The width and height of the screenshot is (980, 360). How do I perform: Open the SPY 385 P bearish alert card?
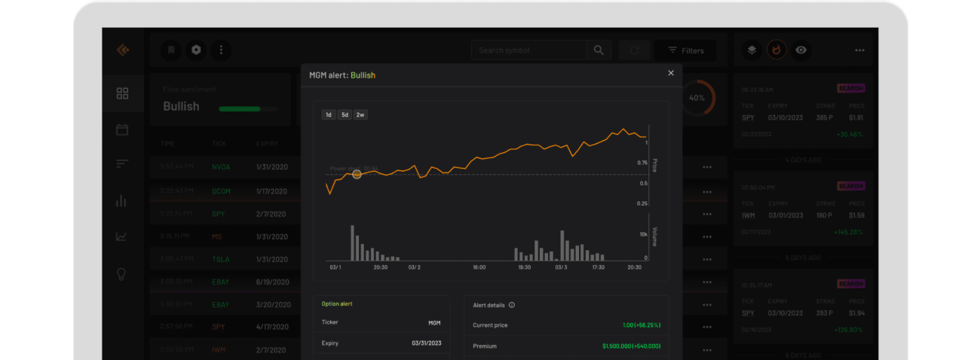[802, 111]
